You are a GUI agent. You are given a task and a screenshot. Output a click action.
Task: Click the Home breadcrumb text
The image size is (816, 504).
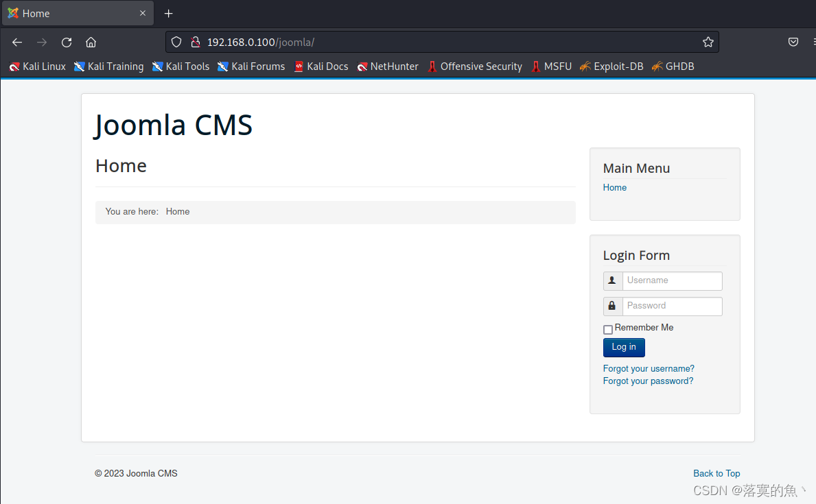coord(178,212)
